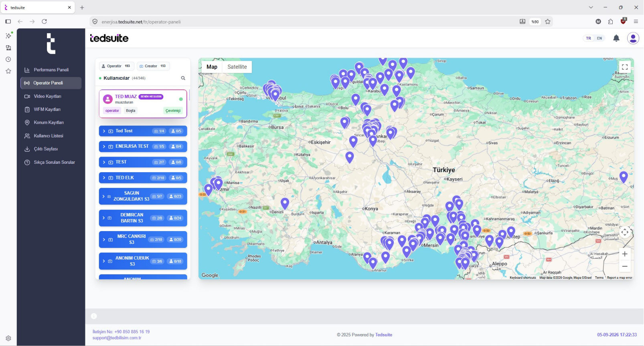This screenshot has width=644, height=346.
Task: Switch map to Satellite view
Action: click(237, 67)
